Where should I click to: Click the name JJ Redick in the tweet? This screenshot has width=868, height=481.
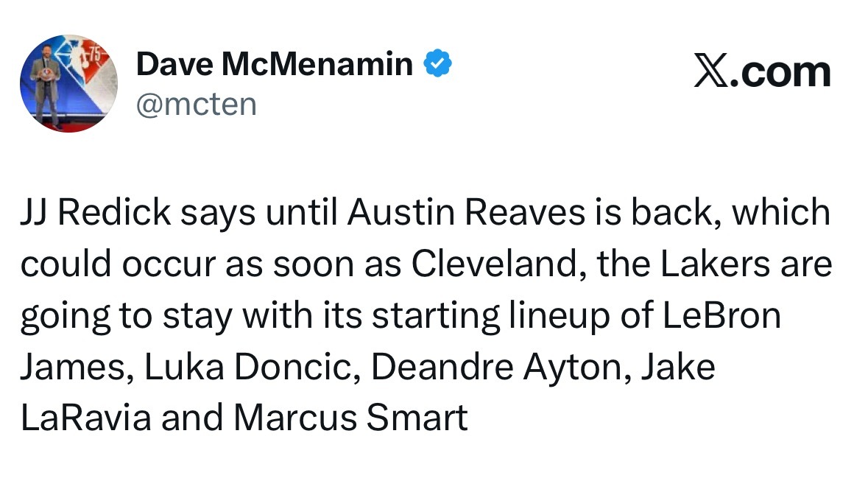pyautogui.click(x=96, y=212)
